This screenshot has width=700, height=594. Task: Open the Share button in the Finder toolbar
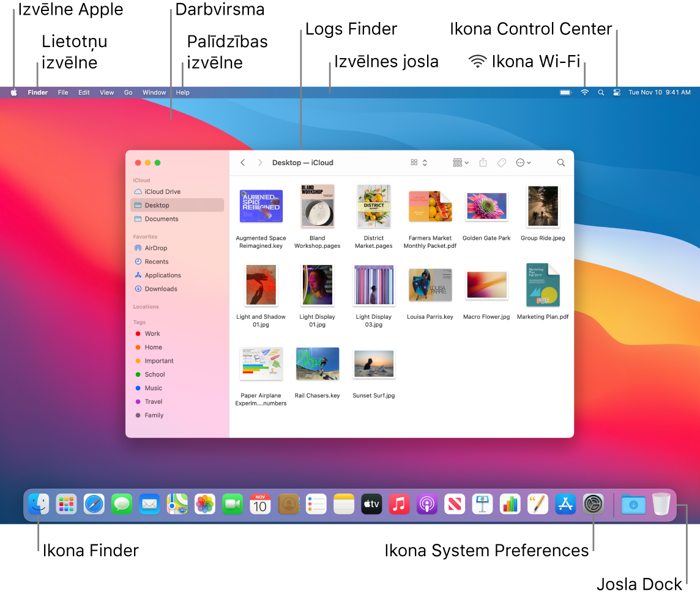[483, 162]
